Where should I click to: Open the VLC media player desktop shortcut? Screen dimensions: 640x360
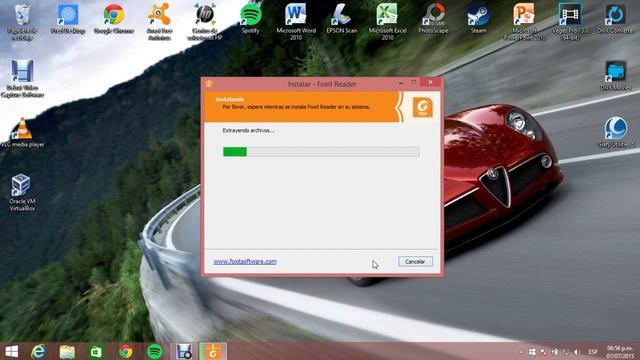click(x=22, y=132)
